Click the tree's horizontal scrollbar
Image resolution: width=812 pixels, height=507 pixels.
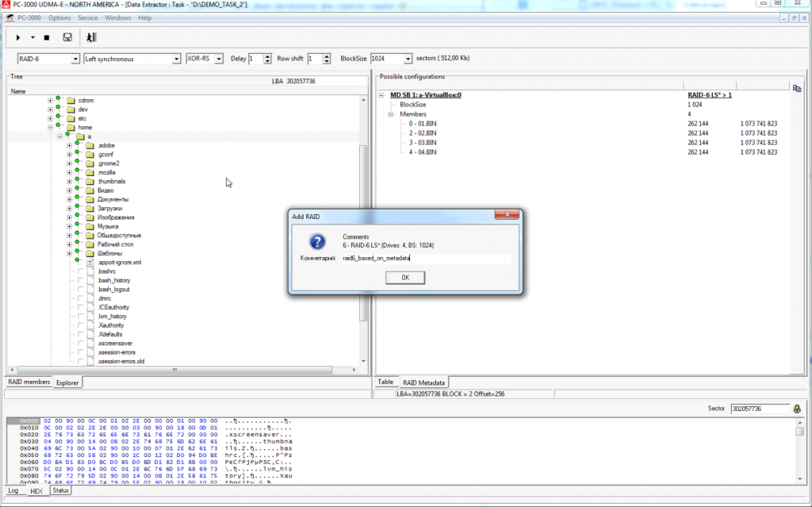point(182,371)
